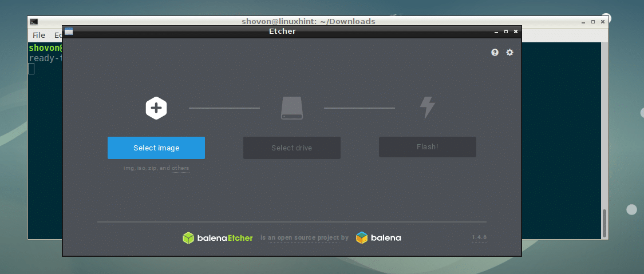Screen dimensions: 644x274
Task: Minimize the terminal window
Action: point(582,21)
